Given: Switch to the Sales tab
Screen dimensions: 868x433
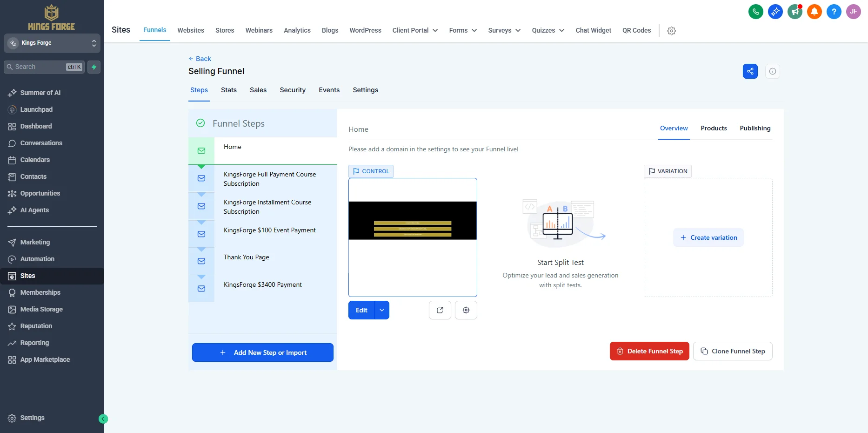Looking at the screenshot, I should click(258, 90).
